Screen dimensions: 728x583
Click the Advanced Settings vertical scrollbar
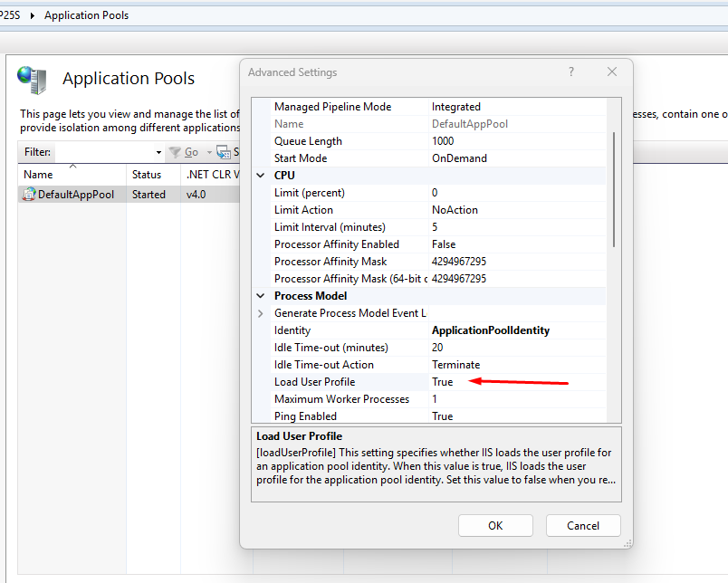615,190
